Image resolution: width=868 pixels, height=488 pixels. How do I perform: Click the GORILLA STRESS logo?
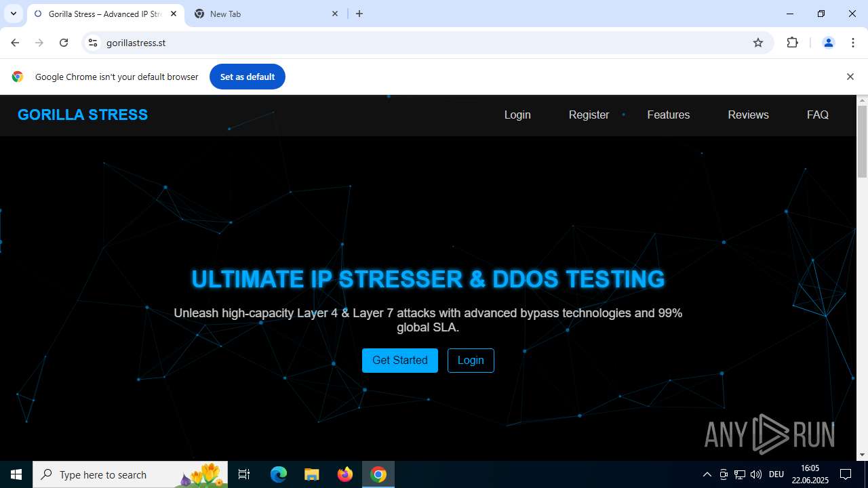(x=83, y=115)
